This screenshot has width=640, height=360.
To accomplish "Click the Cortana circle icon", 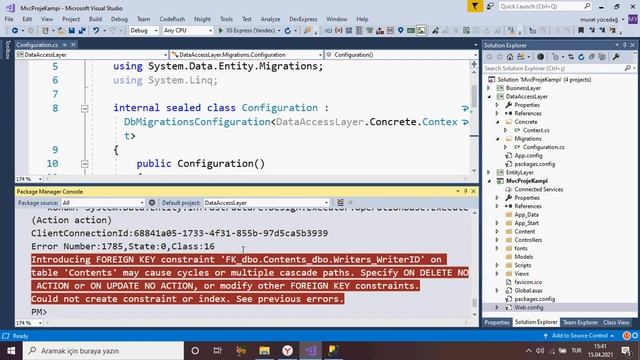I will click(195, 351).
